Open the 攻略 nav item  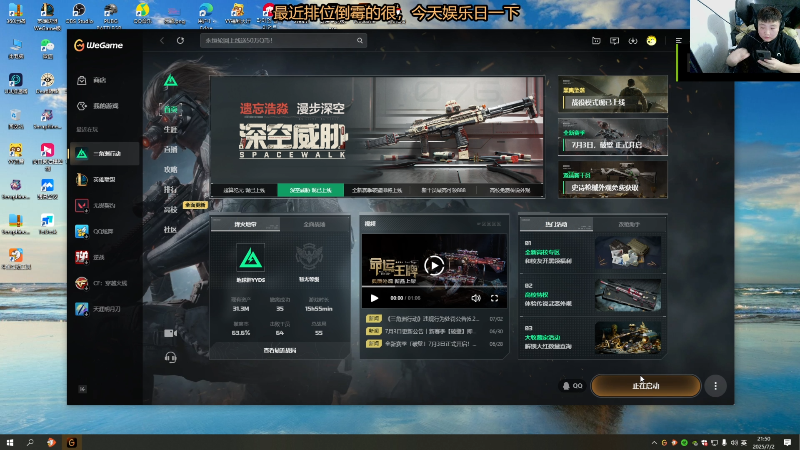[x=170, y=169]
